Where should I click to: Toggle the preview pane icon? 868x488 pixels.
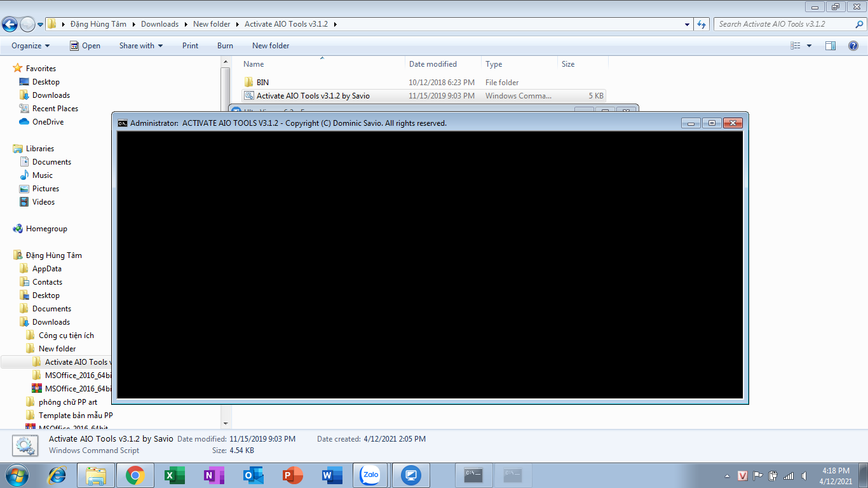[x=831, y=46]
